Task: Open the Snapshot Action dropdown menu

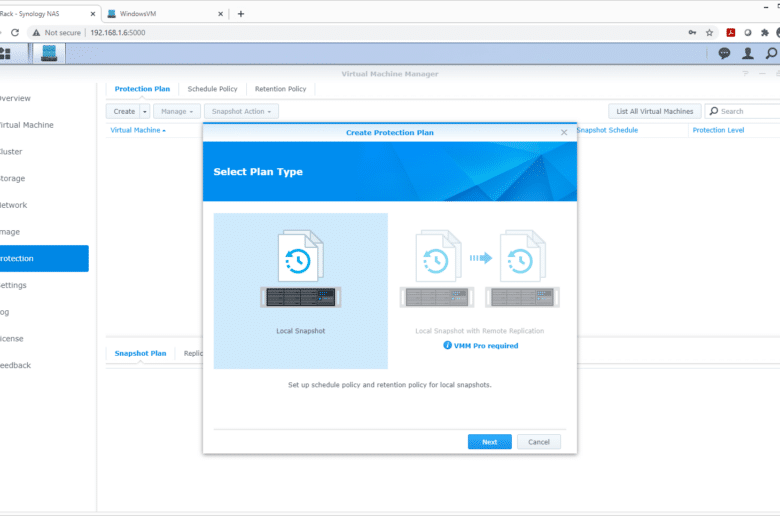Action: pyautogui.click(x=241, y=111)
